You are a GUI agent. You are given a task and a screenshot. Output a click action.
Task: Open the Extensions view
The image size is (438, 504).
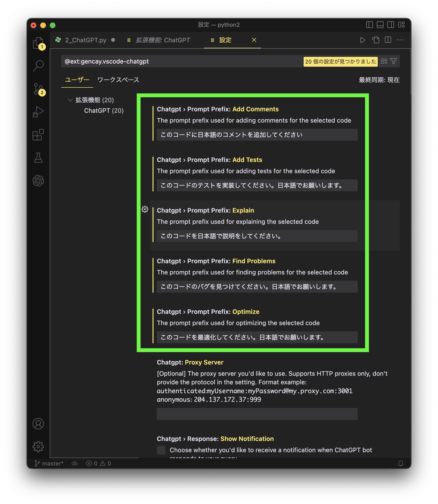(x=38, y=135)
